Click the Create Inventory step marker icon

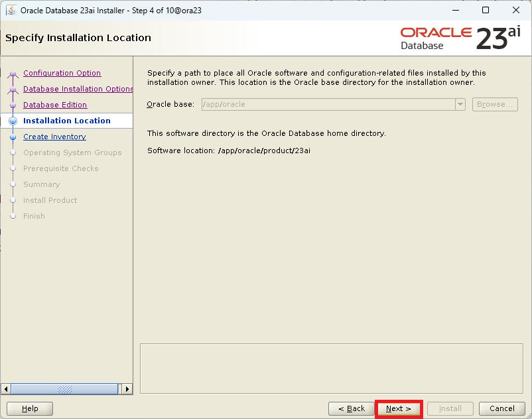[13, 137]
